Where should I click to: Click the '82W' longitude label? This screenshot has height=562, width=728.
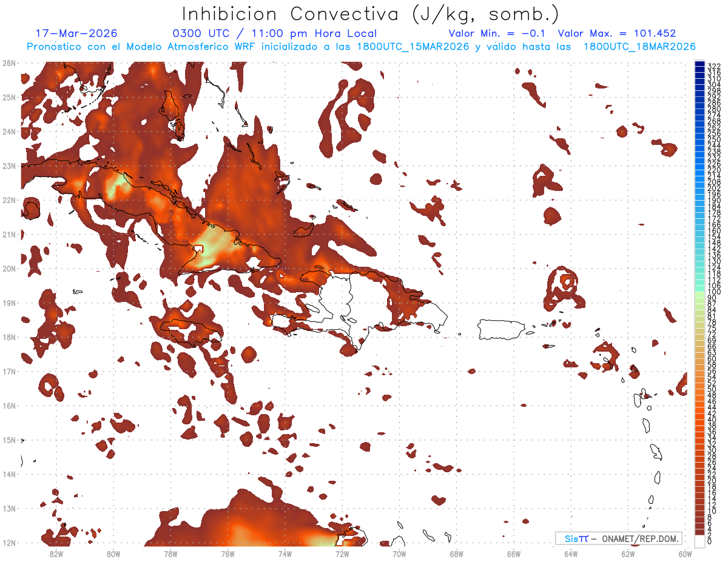[x=56, y=554]
